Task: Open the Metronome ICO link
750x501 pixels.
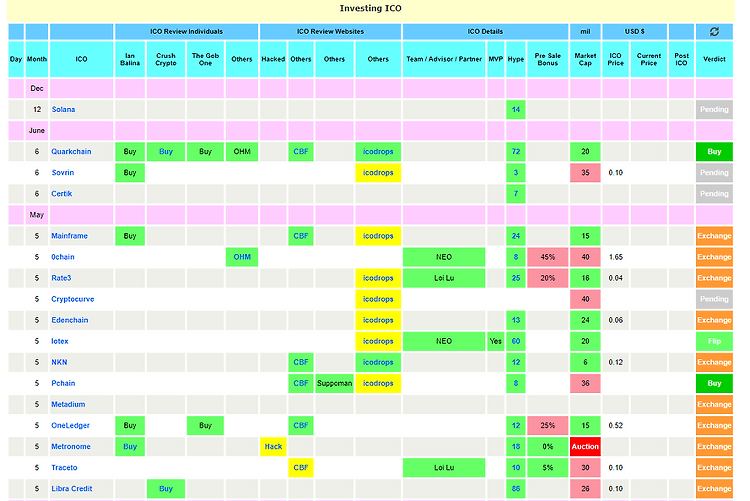Action: 71,446
